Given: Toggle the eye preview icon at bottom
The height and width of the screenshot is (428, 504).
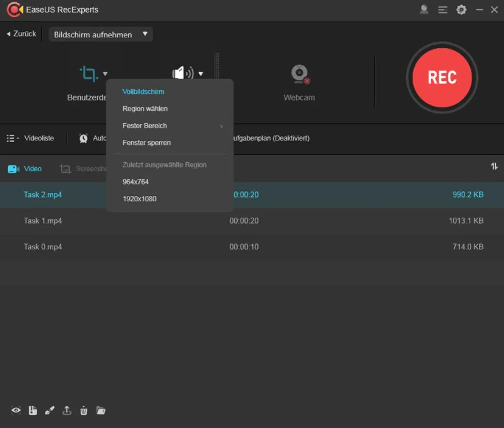Looking at the screenshot, I should click(x=16, y=410).
